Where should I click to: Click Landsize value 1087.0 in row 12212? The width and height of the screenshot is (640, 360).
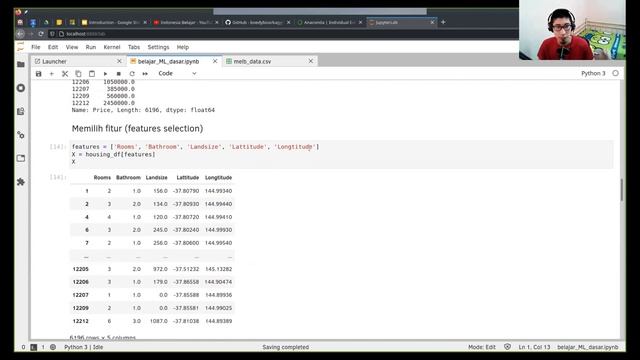click(x=159, y=321)
